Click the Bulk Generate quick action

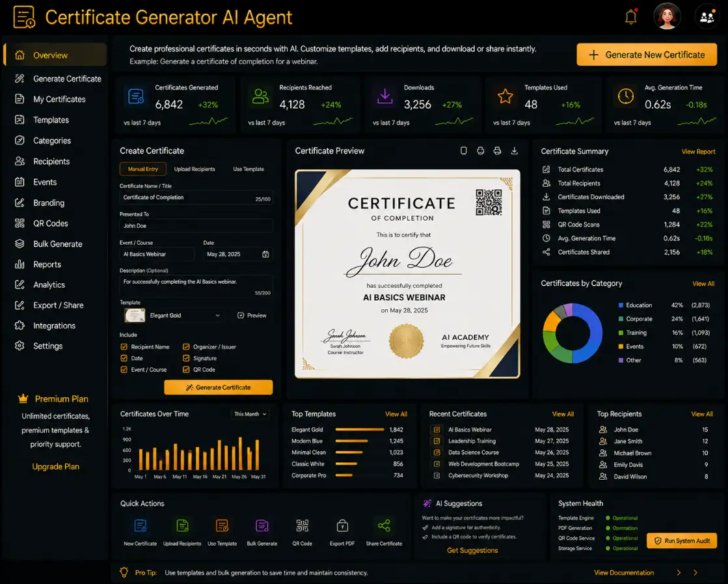coord(262,531)
